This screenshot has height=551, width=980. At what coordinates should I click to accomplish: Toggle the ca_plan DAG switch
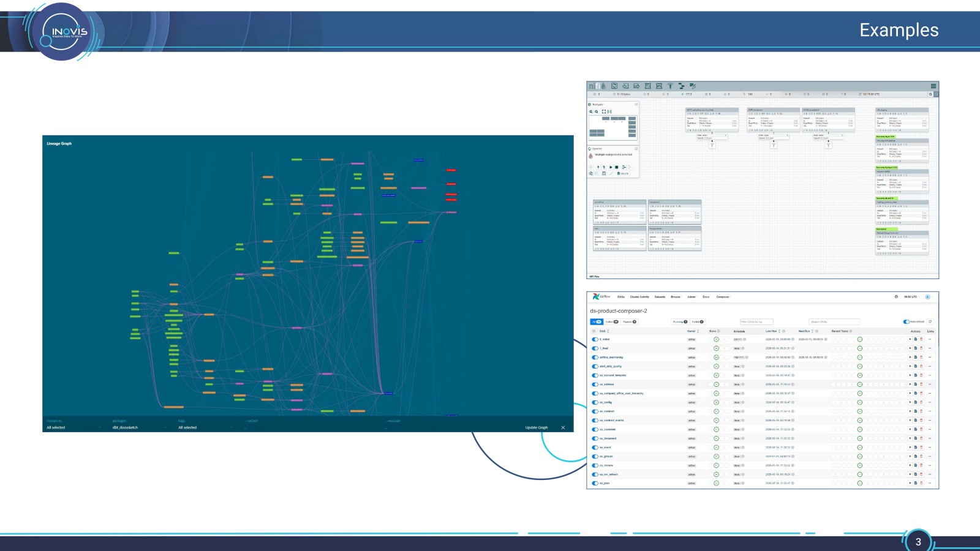[595, 483]
